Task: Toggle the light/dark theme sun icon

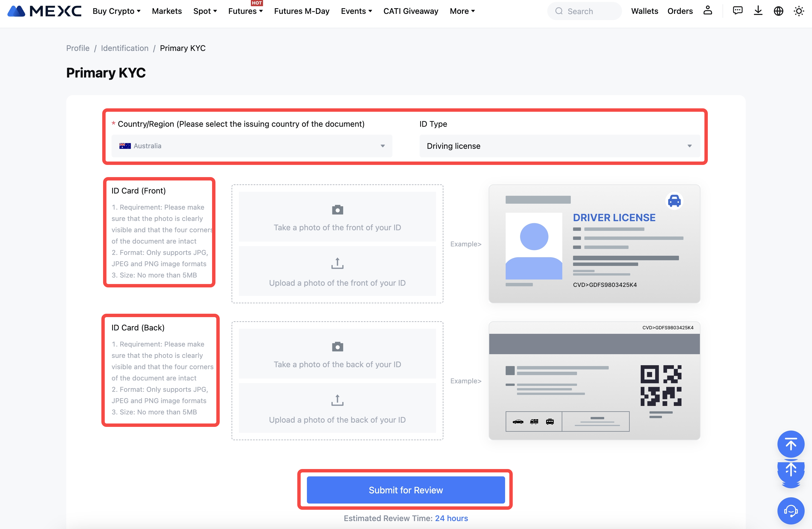Action: tap(799, 11)
